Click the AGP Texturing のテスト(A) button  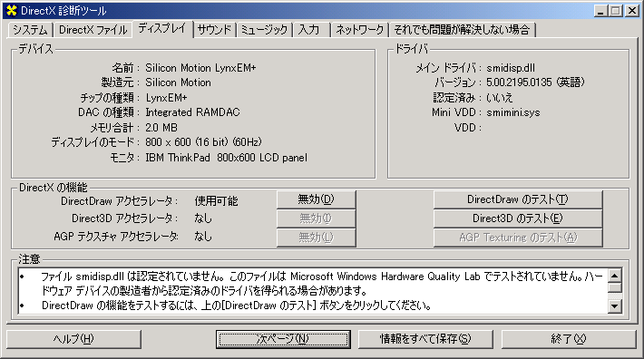pos(518,238)
